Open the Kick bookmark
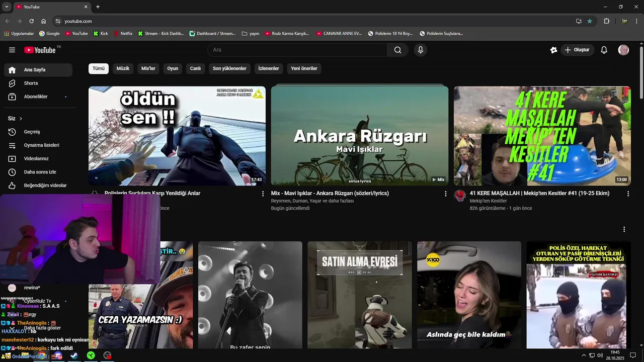The height and width of the screenshot is (362, 644). (101, 34)
